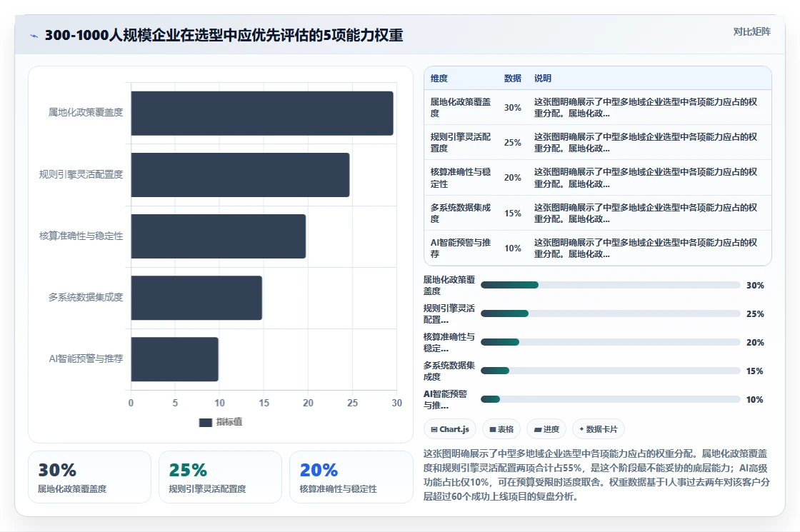
Task: Select the 数据卡片 chip
Action: coord(599,429)
